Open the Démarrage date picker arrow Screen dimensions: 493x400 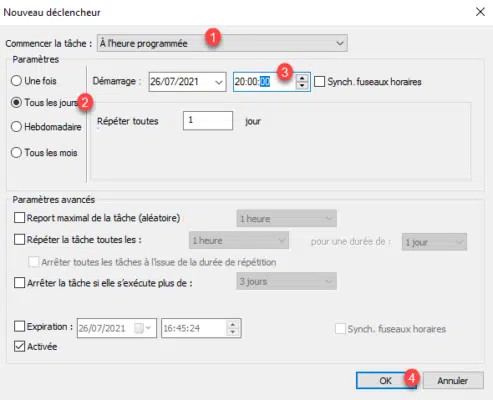[219, 82]
